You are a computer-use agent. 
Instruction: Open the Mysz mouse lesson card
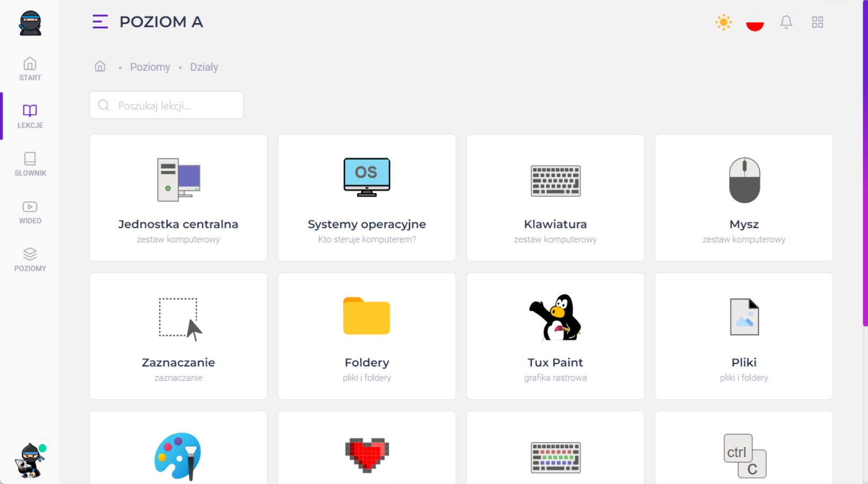(744, 198)
